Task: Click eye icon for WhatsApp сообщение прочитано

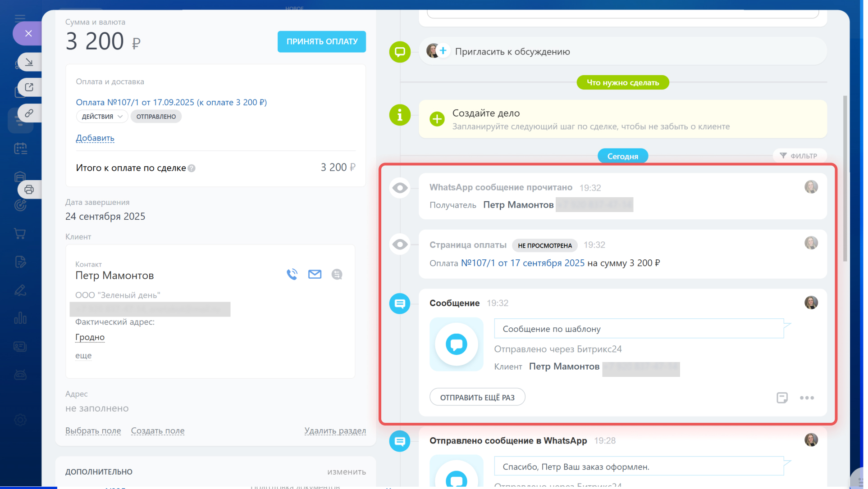Action: tap(400, 188)
